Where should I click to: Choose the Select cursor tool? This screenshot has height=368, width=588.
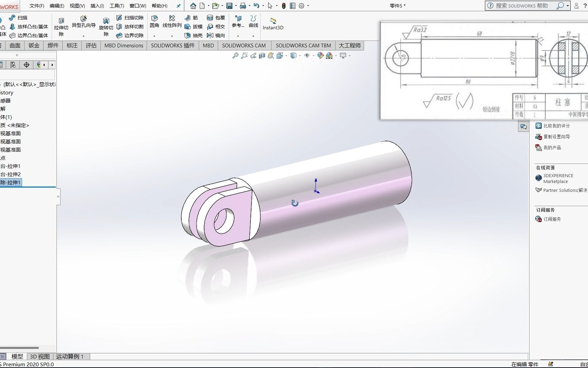pos(270,6)
